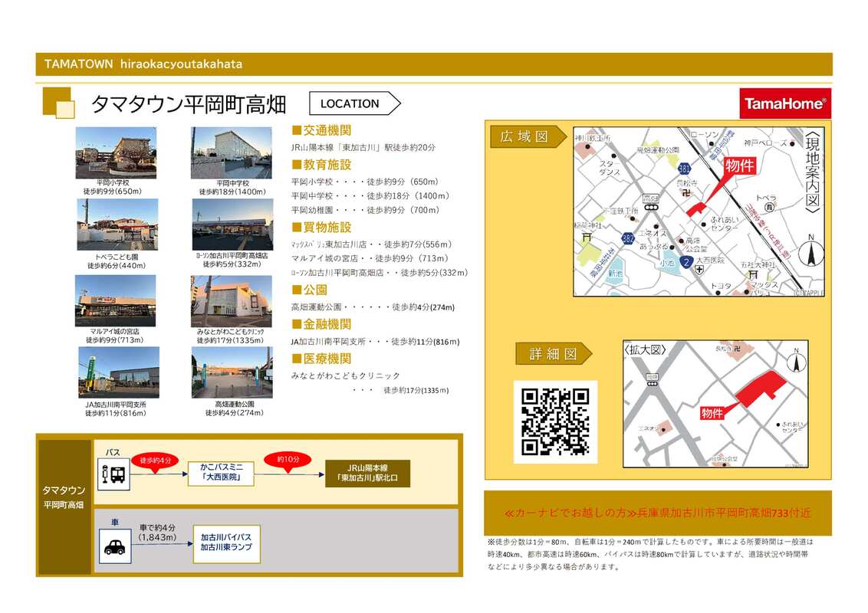This screenshot has width=868, height=613.
Task: Click the bus icon in the access diagram
Action: [113, 474]
